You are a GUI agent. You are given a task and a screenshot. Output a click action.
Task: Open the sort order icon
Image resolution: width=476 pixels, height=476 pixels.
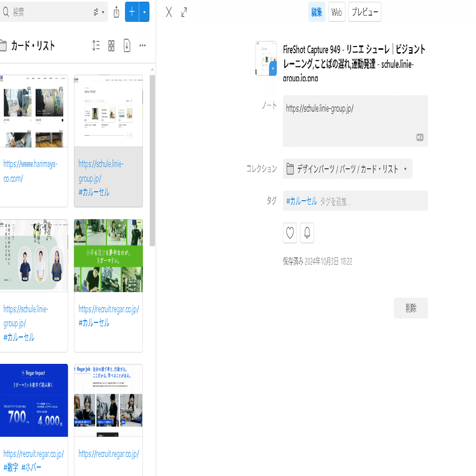96,45
